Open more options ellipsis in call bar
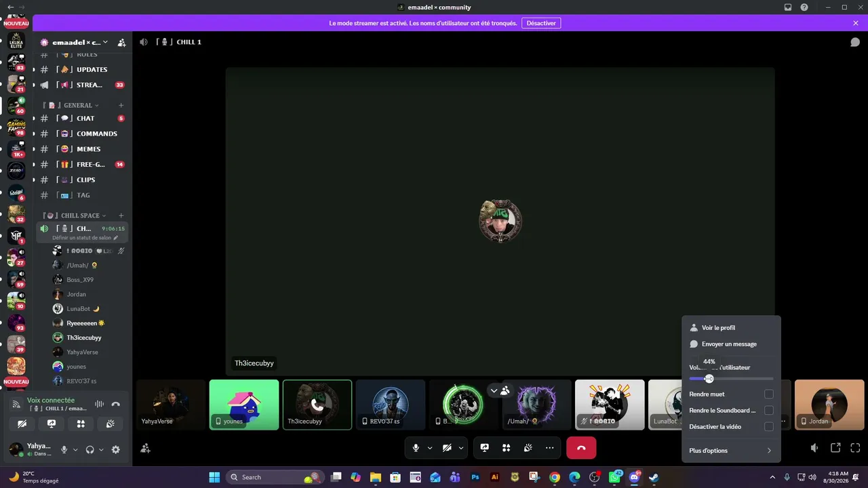 (x=549, y=448)
